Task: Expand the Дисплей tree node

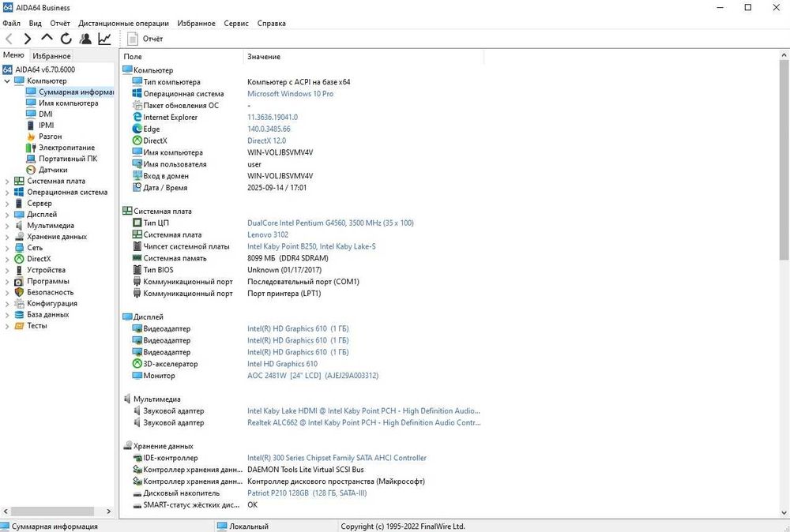Action: [7, 215]
